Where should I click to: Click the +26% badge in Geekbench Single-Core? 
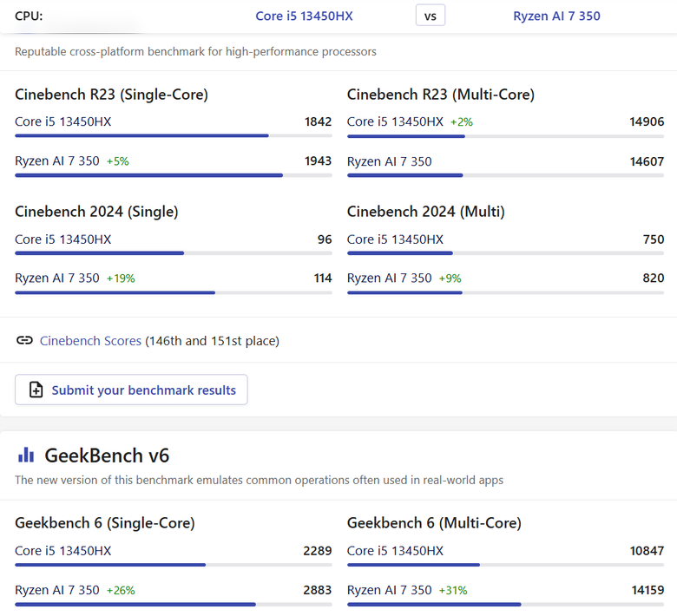(121, 591)
